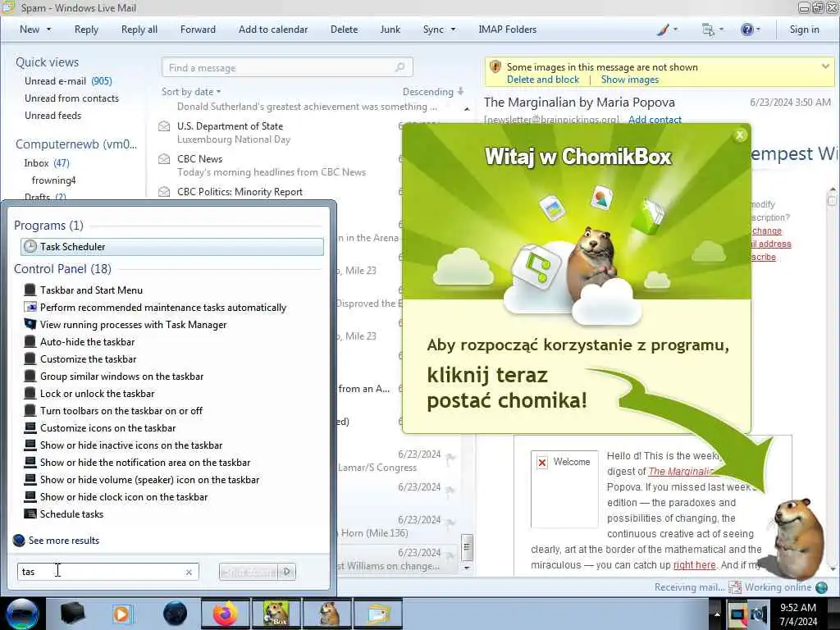
Task: Open ChomikBox taskbar button
Action: tap(276, 614)
